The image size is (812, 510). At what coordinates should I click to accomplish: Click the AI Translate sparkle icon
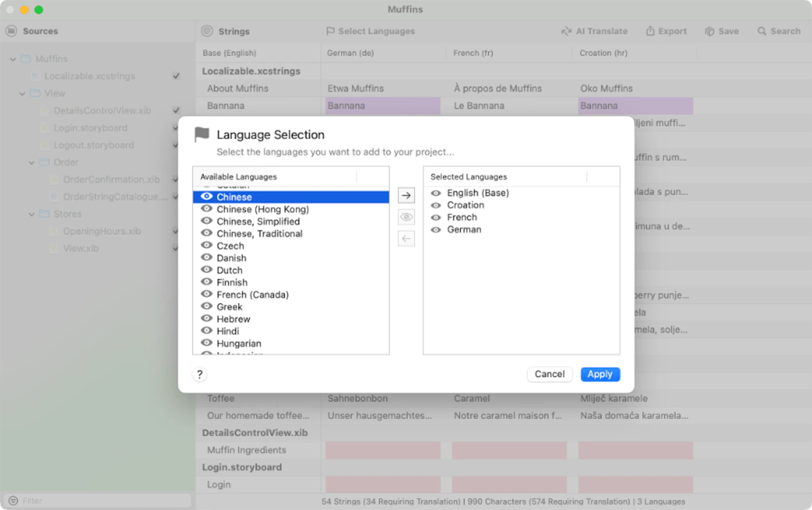[566, 31]
